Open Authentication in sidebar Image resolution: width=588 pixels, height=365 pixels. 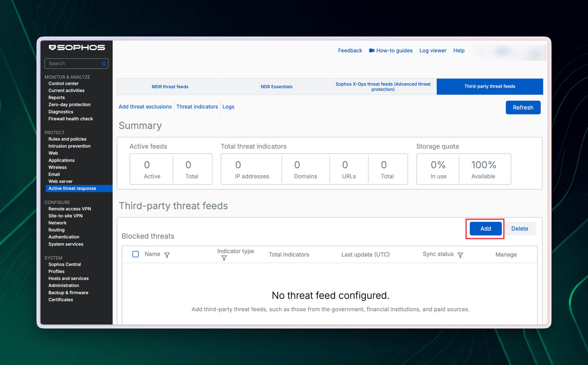point(64,237)
